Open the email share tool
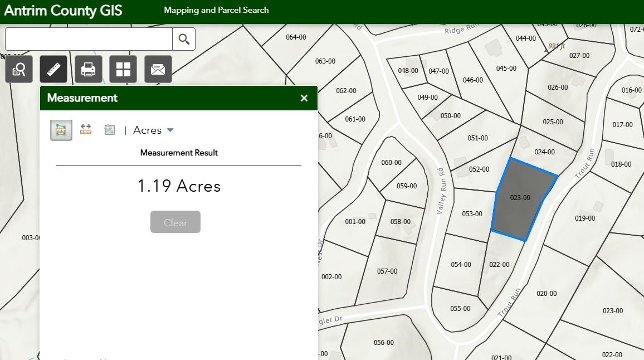The image size is (644, 360). pos(158,69)
